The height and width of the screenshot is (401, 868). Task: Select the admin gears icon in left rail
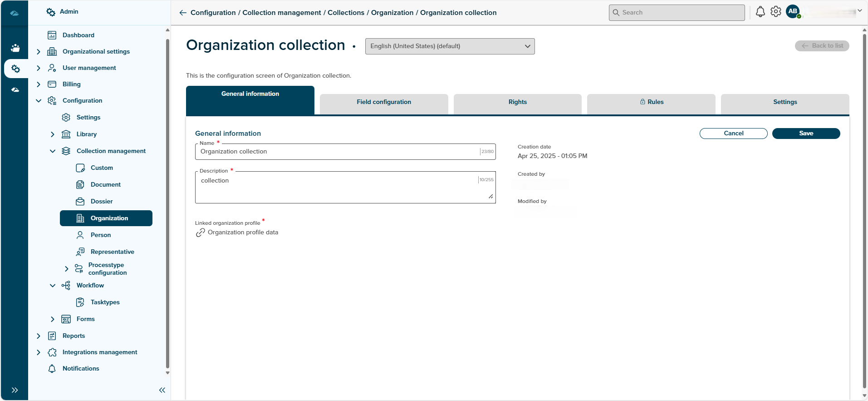coord(15,69)
